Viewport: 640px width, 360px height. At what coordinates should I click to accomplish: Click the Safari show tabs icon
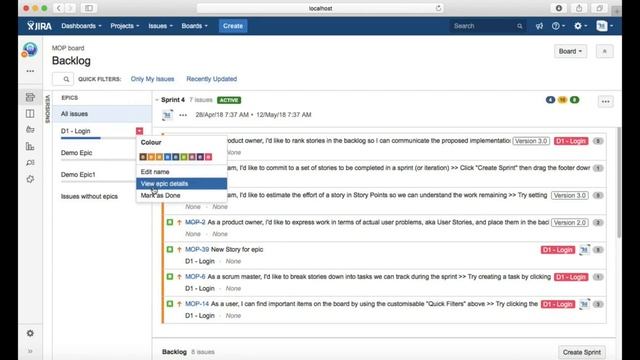click(599, 8)
